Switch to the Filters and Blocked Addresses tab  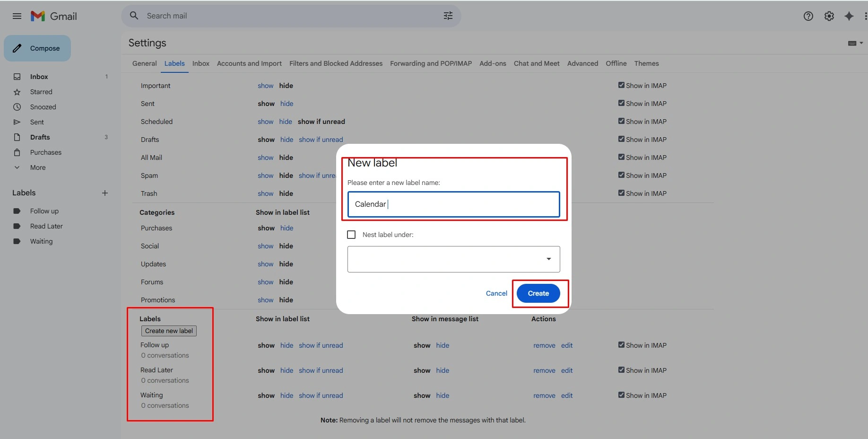pos(336,63)
